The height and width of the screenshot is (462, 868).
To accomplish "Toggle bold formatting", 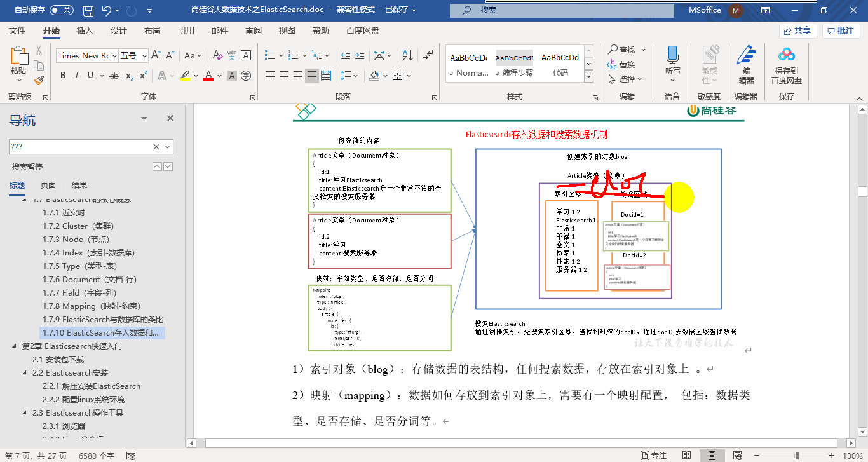I will (62, 75).
